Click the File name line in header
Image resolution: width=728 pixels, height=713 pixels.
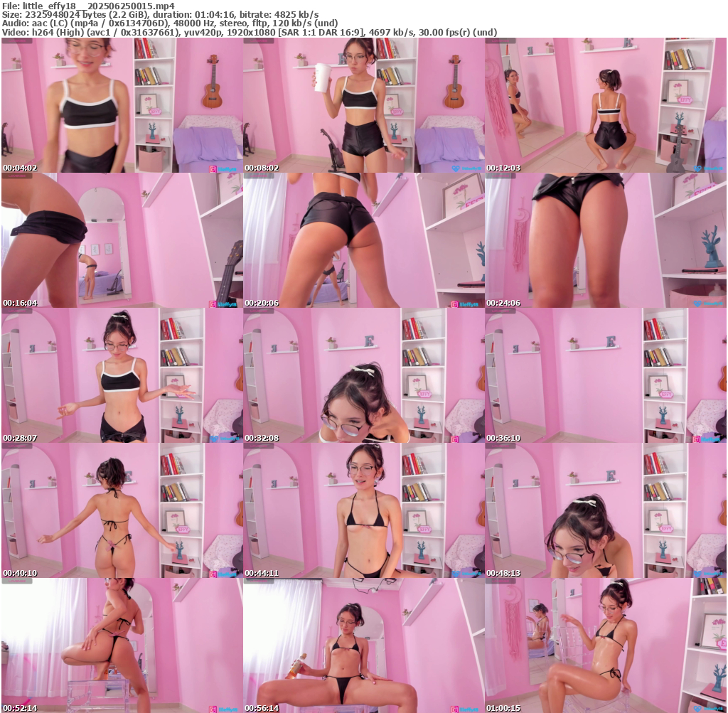click(87, 5)
